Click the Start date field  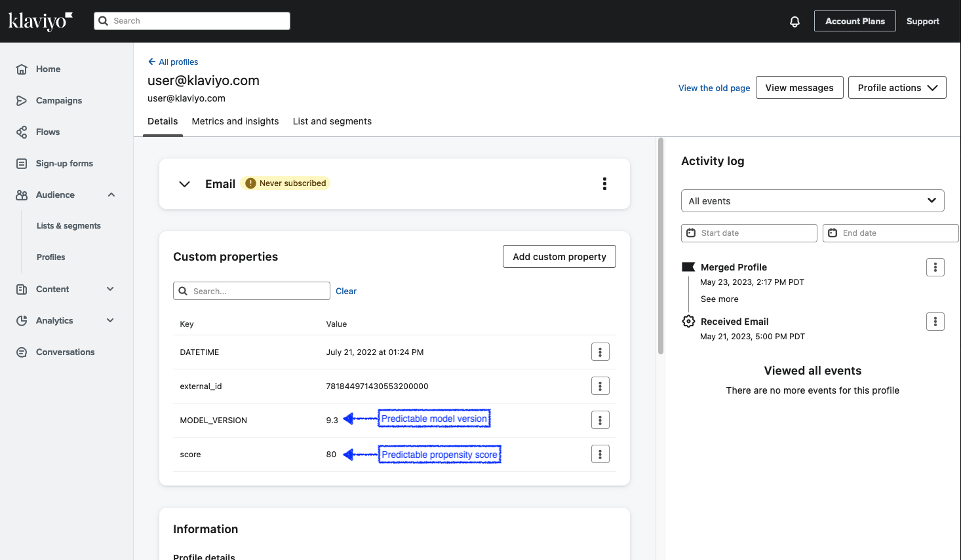(749, 233)
